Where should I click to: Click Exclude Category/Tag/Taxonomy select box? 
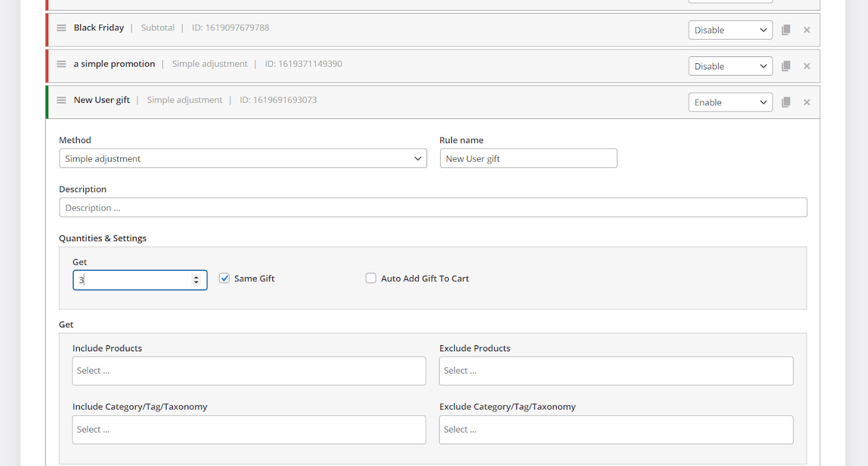click(616, 429)
